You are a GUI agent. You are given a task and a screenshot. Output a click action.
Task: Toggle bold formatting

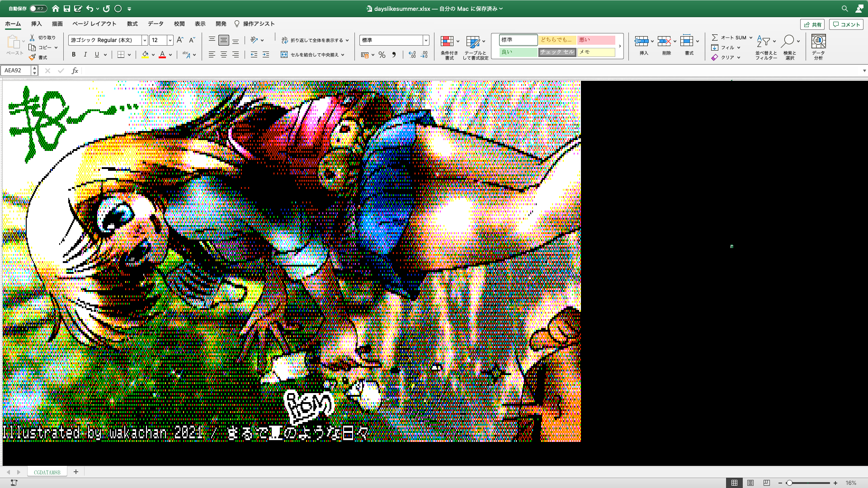(x=74, y=55)
